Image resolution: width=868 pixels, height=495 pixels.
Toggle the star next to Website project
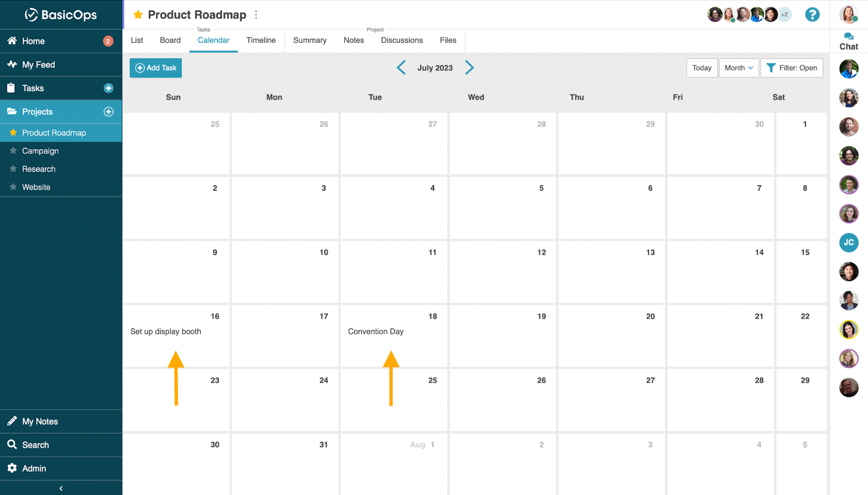pos(13,187)
